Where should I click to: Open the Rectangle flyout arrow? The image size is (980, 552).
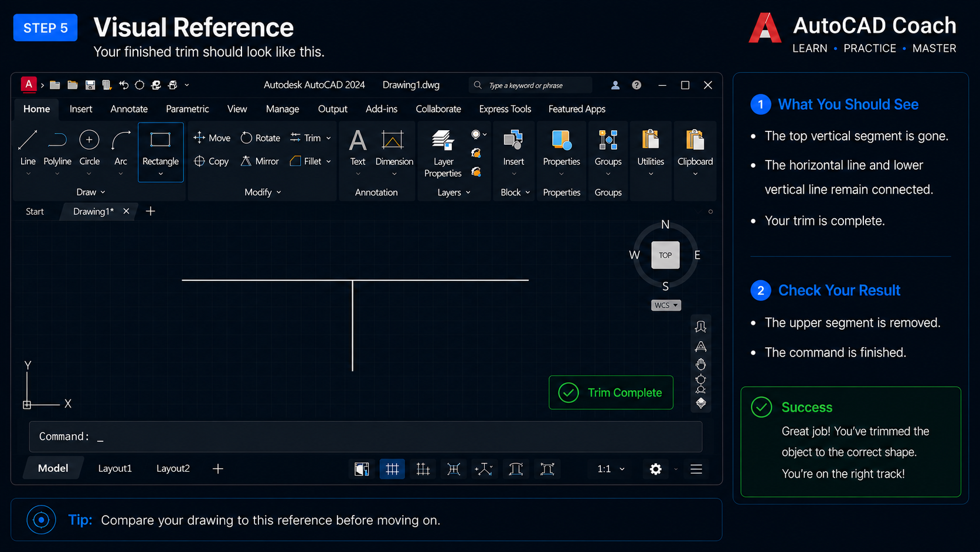pyautogui.click(x=161, y=174)
